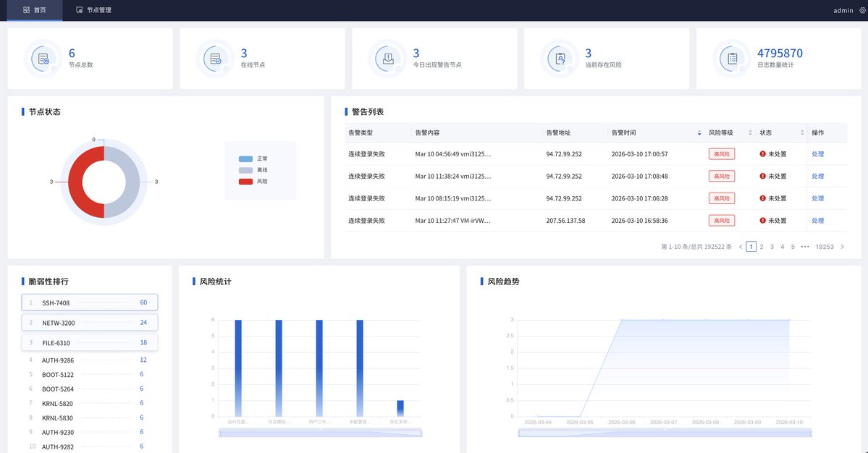Click the scrollbar below the 风险统计 chart
868x453 pixels.
click(x=321, y=432)
